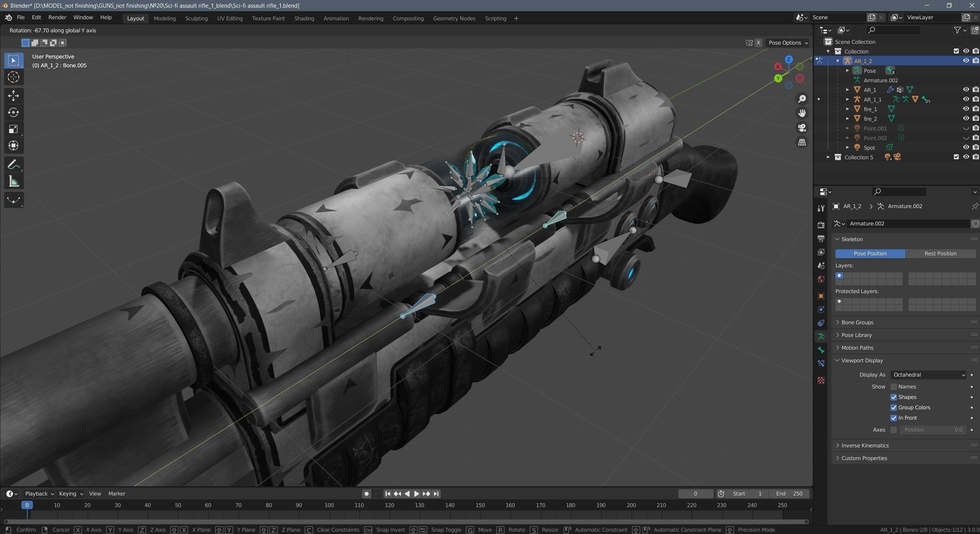Expand the Collection 5 tree item
Image resolution: width=980 pixels, height=534 pixels.
(829, 157)
